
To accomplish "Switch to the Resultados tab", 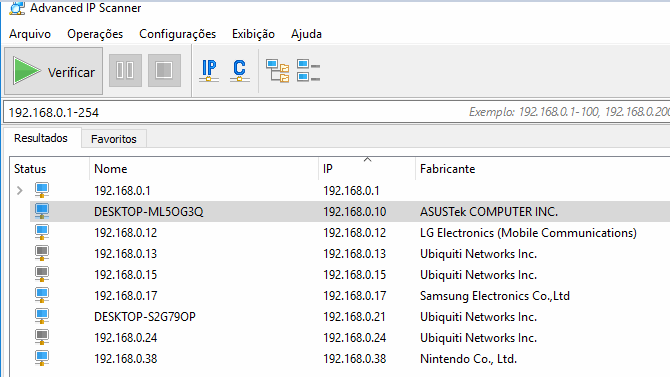I will point(41,138).
